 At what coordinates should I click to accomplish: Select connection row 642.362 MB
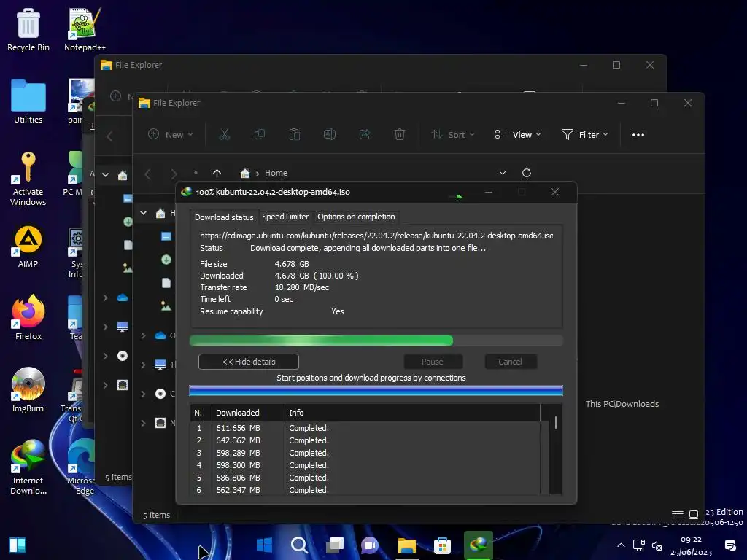365,440
